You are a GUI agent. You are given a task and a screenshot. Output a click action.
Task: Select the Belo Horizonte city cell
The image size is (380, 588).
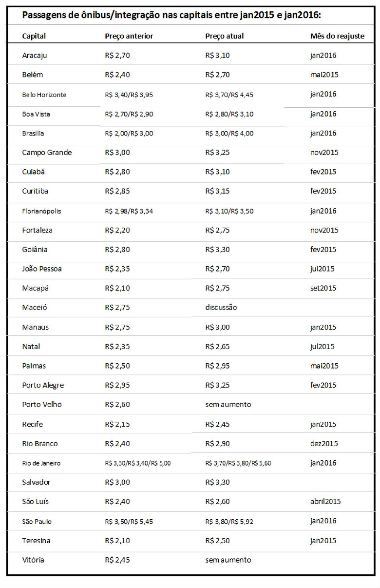[44, 95]
